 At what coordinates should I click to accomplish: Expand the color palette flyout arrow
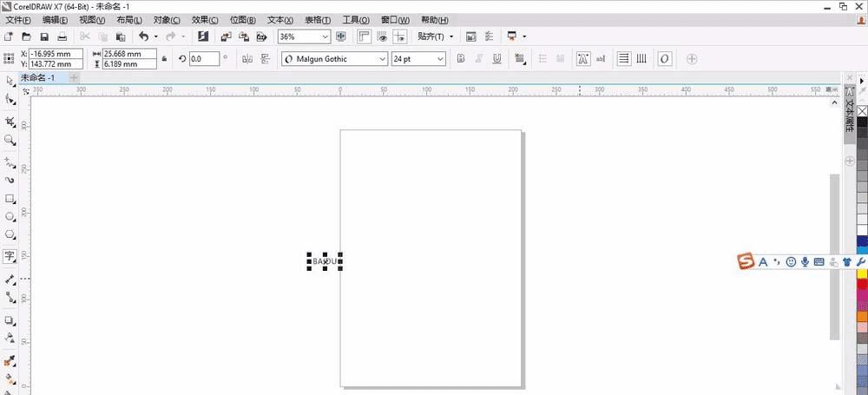tap(862, 81)
